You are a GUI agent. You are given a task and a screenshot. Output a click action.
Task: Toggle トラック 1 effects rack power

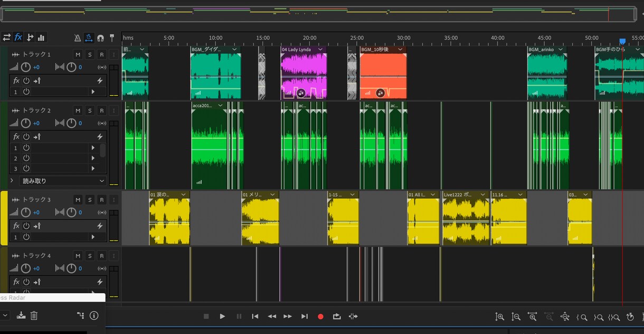coord(26,81)
